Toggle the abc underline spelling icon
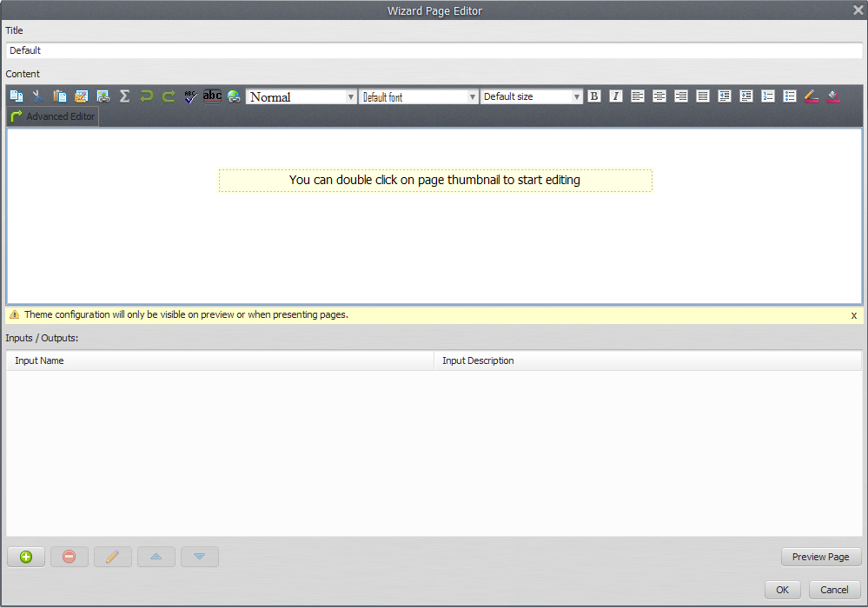The width and height of the screenshot is (868, 608). click(212, 96)
